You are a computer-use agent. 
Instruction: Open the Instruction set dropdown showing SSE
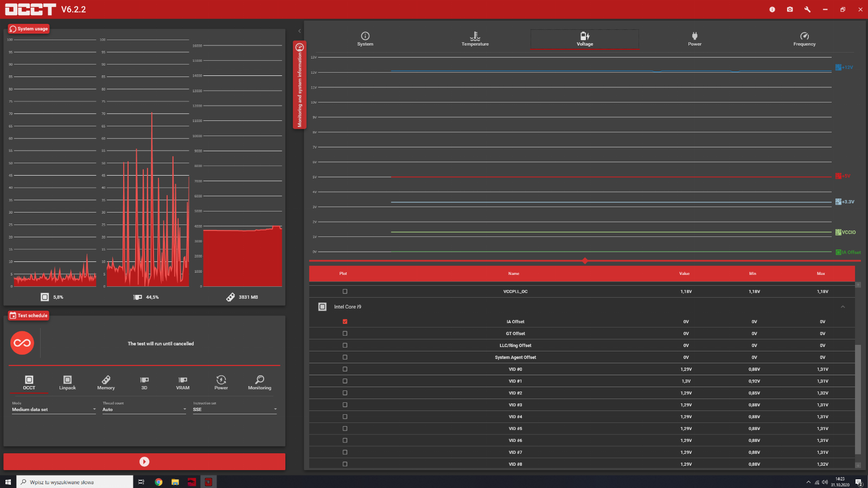point(235,409)
